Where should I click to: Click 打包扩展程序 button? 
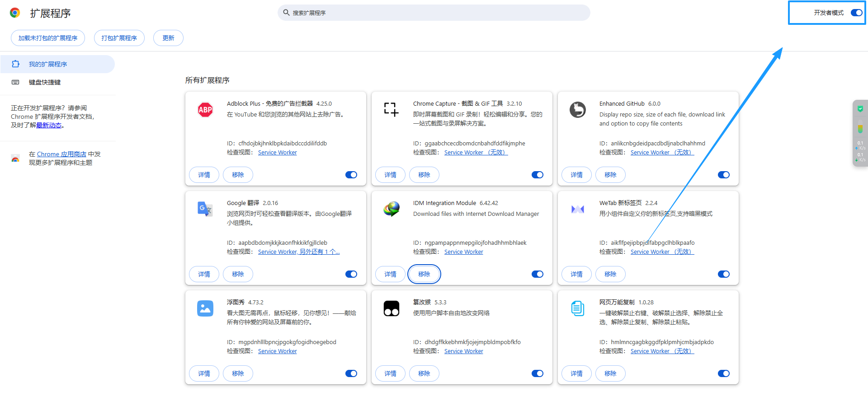coord(119,38)
